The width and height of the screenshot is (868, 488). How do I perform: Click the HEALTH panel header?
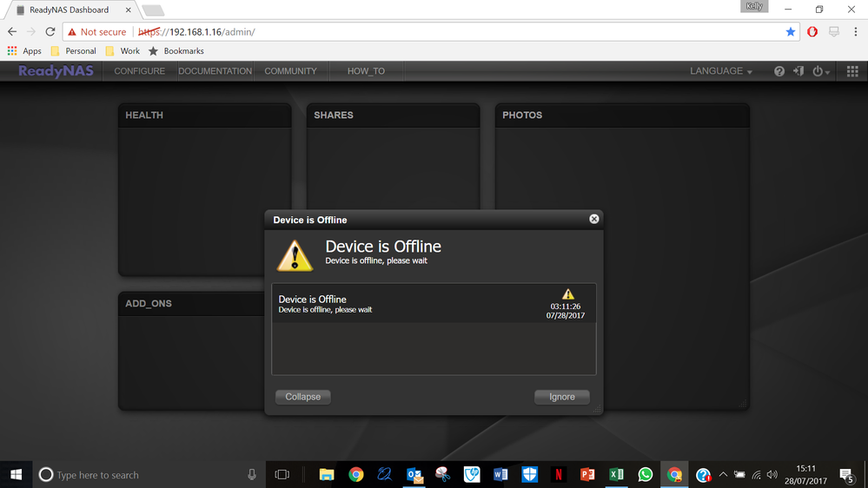[x=205, y=115]
